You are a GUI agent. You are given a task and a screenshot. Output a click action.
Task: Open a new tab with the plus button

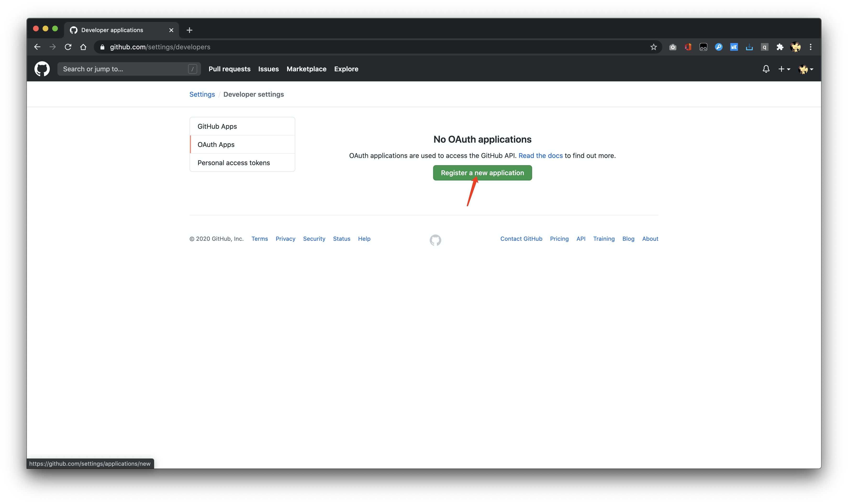[x=190, y=30]
